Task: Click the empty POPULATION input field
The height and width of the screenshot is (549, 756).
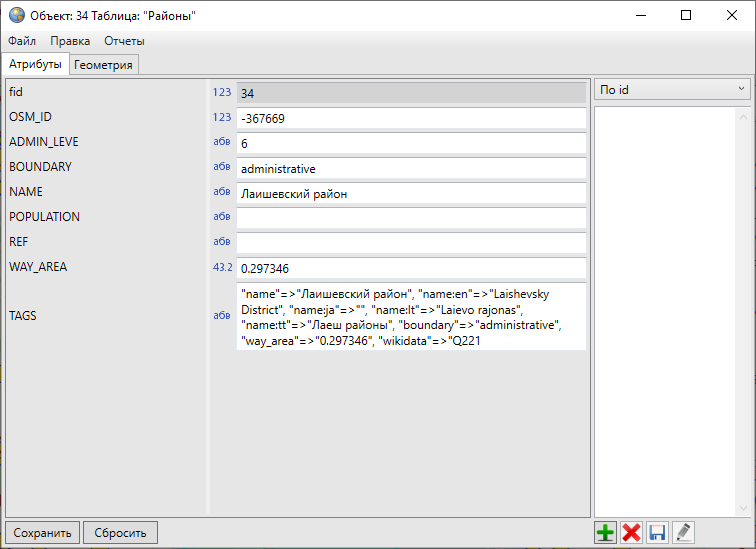Action: click(x=410, y=218)
